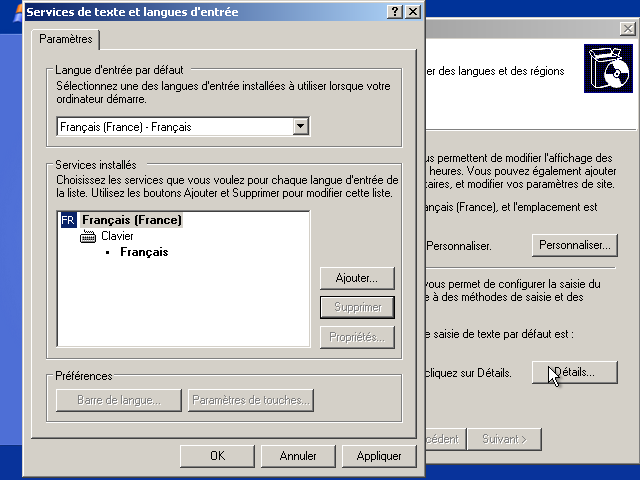This screenshot has height=480, width=640.
Task: Select Français (France) in the installed services list
Action: tap(132, 220)
